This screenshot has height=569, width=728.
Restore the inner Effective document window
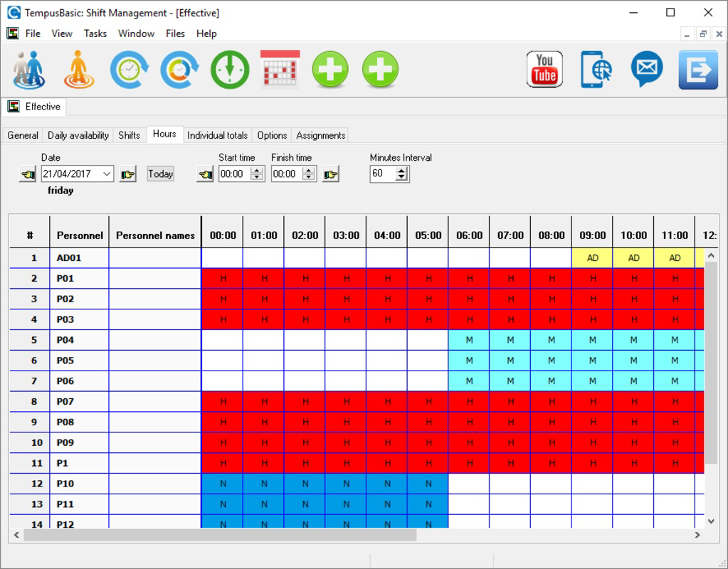coord(703,34)
